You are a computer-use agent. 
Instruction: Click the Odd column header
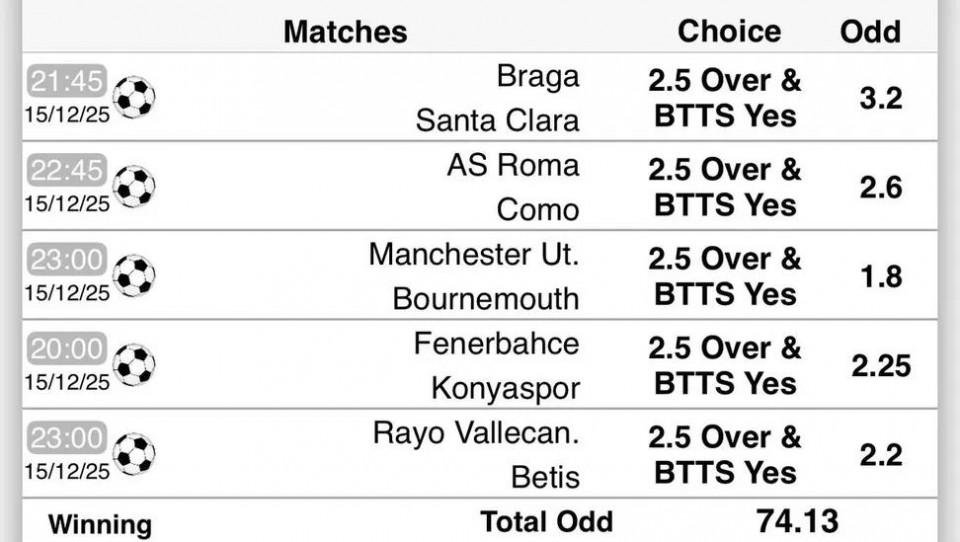[x=870, y=31]
